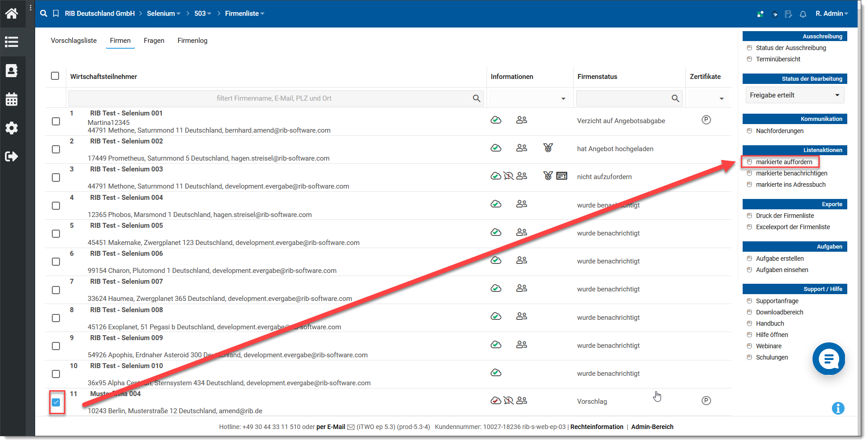The width and height of the screenshot is (868, 443).
Task: Click certificate P icon for Selenium 001
Action: 706,120
